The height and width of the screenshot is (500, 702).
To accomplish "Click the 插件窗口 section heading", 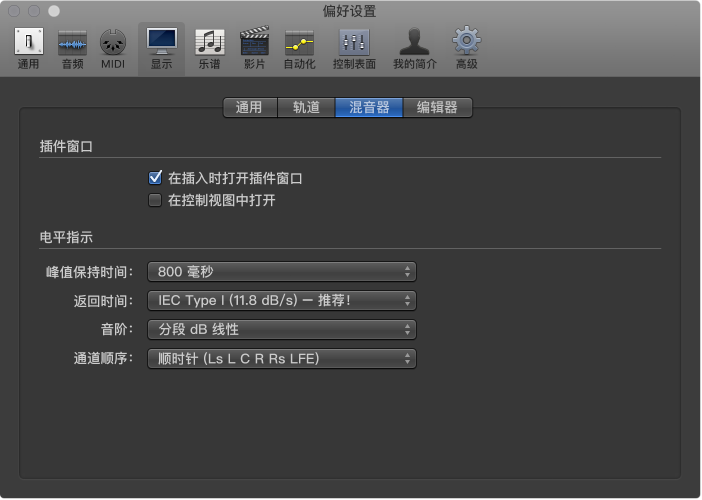I will 66,146.
